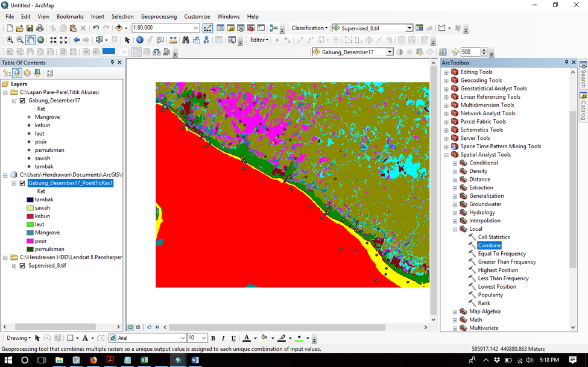
Task: Click the Add Data button
Action: point(119,28)
